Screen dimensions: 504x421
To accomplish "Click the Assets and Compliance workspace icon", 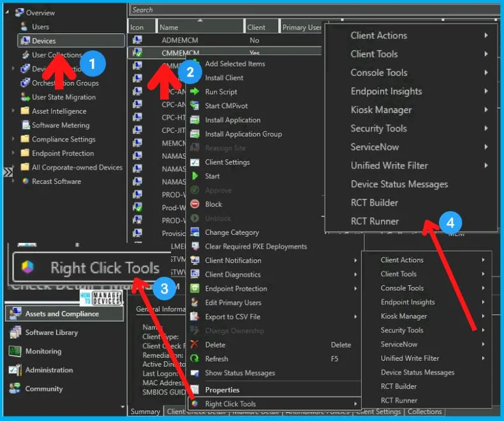I will click(x=15, y=314).
